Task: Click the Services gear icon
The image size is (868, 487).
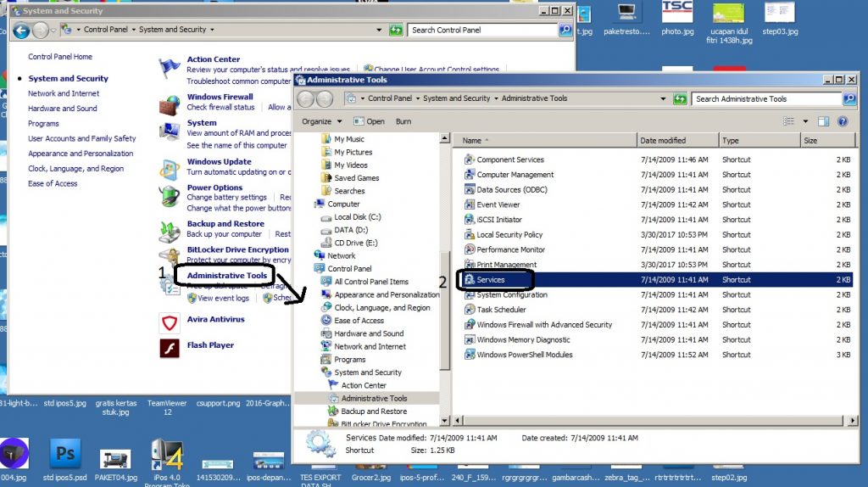Action: pos(470,280)
